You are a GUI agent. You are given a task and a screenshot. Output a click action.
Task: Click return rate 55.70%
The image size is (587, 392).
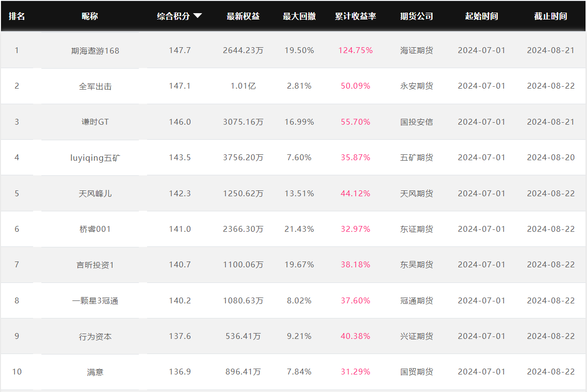pos(356,122)
